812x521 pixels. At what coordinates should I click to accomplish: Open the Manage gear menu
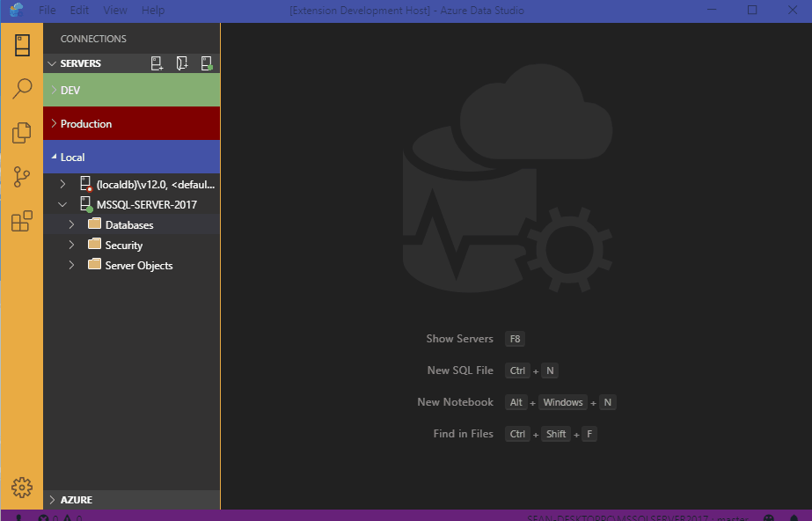[22, 488]
